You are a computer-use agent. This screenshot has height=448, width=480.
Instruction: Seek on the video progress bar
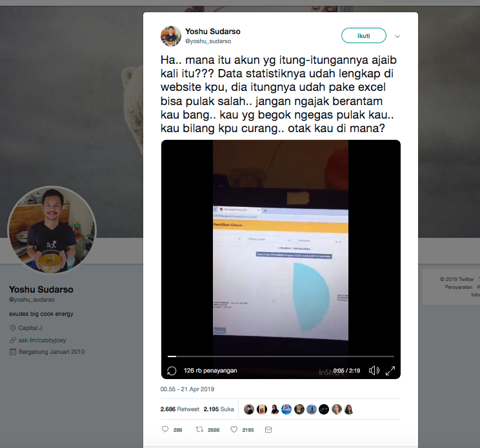click(x=281, y=356)
